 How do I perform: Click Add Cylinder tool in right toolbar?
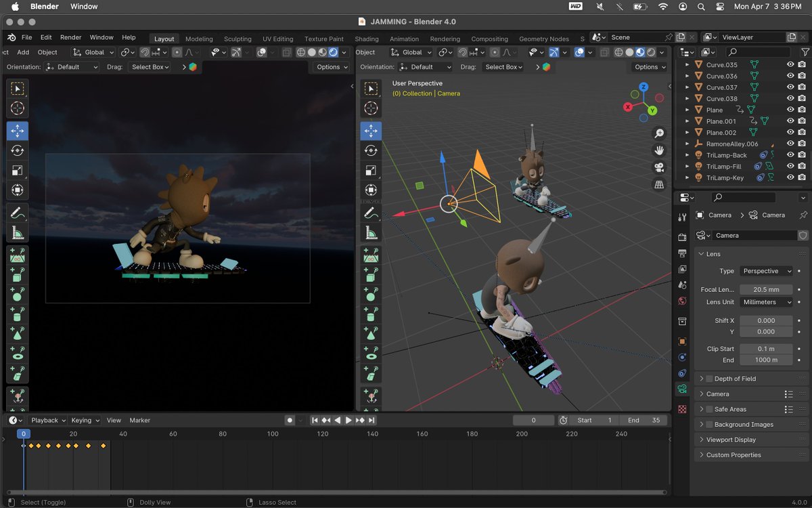coord(371,315)
